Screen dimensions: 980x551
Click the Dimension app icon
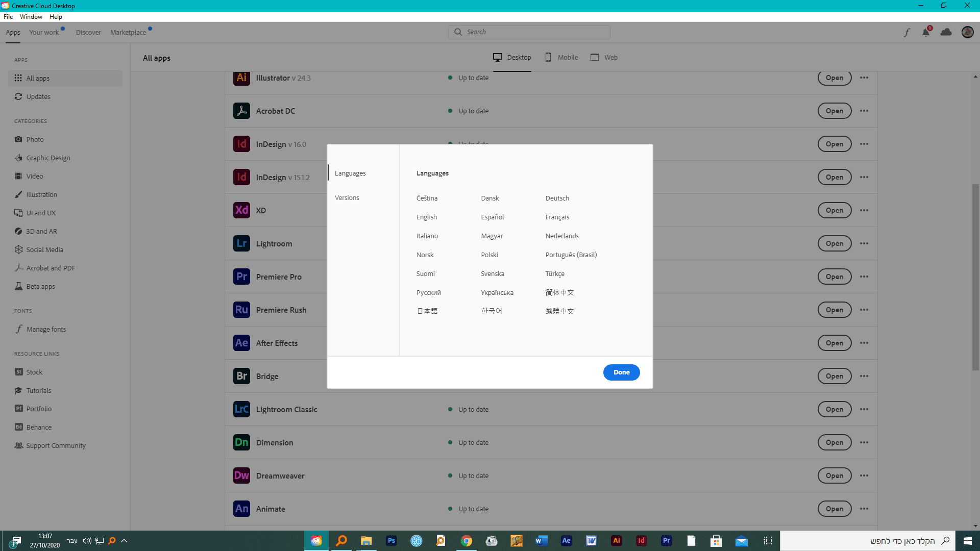point(241,442)
